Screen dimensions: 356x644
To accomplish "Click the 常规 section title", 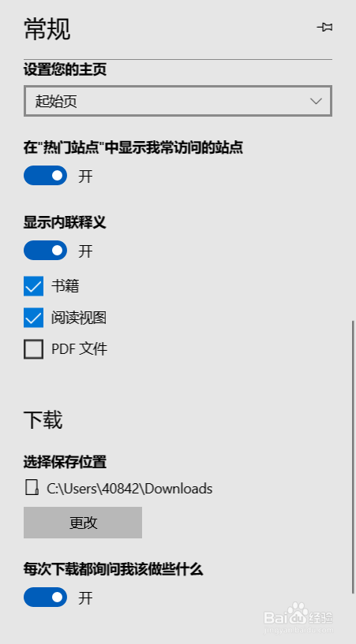I will [x=47, y=28].
